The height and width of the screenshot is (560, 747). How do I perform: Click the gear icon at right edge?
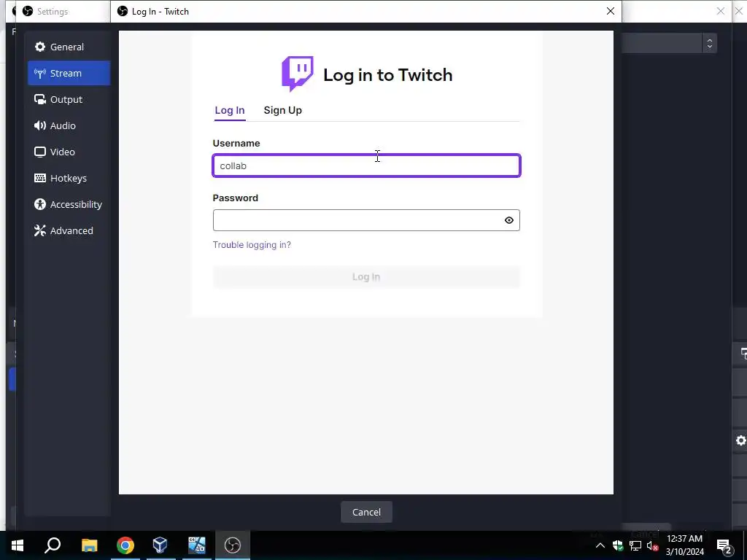[740, 440]
